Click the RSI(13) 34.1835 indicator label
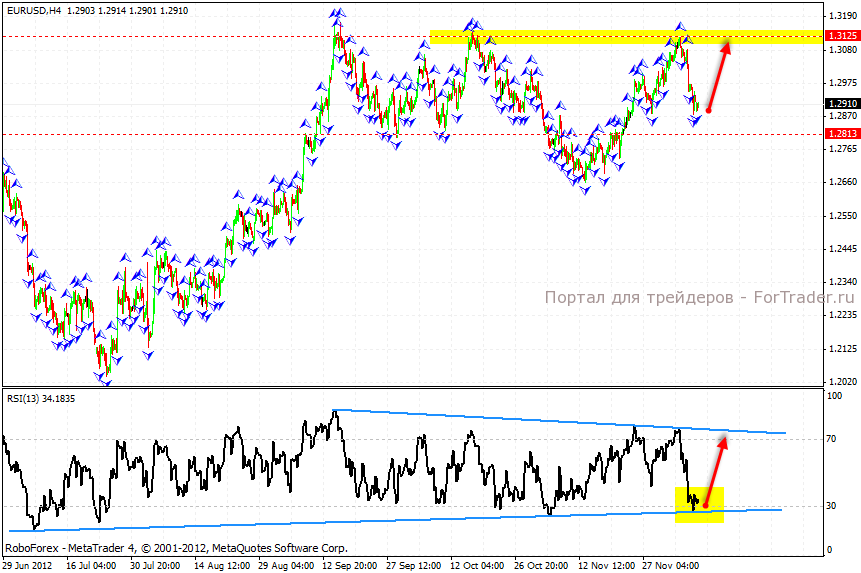The height and width of the screenshot is (573, 861). click(x=41, y=399)
